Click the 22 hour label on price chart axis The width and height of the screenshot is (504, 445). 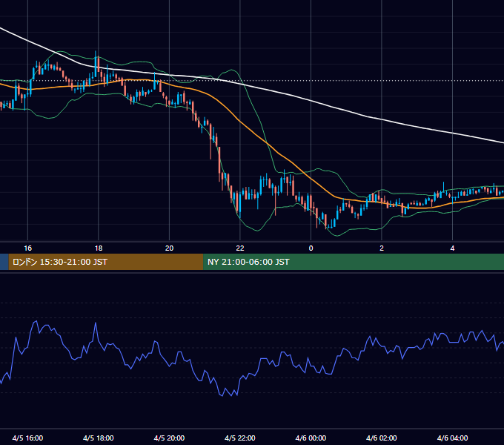[x=240, y=248]
